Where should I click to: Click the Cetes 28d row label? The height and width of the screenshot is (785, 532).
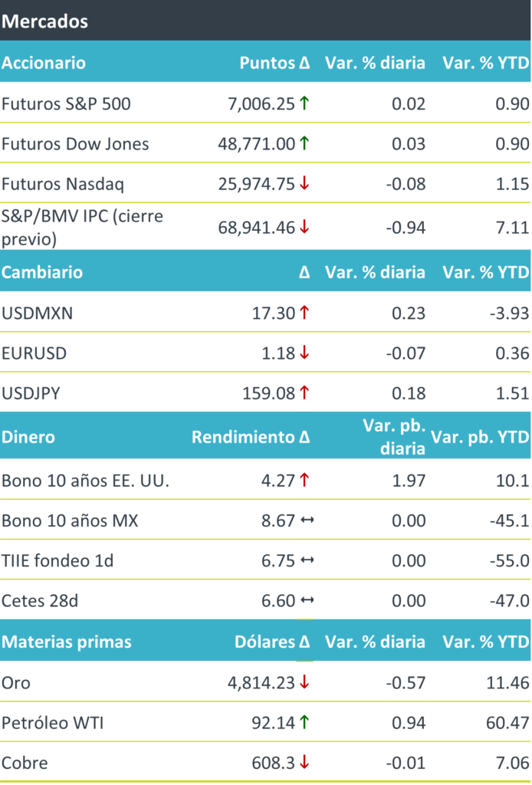[40, 600]
